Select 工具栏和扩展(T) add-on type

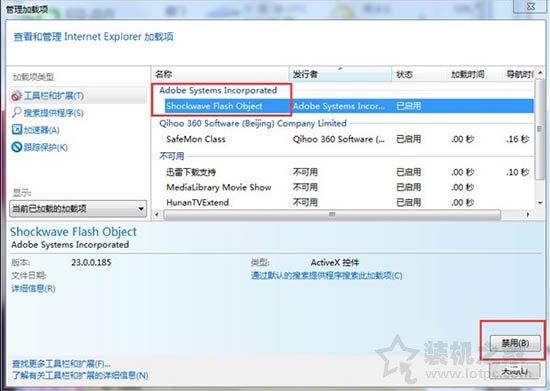tap(78, 96)
